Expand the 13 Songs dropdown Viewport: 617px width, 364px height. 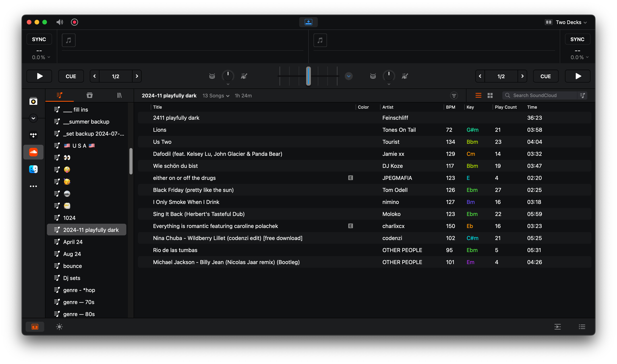(216, 96)
